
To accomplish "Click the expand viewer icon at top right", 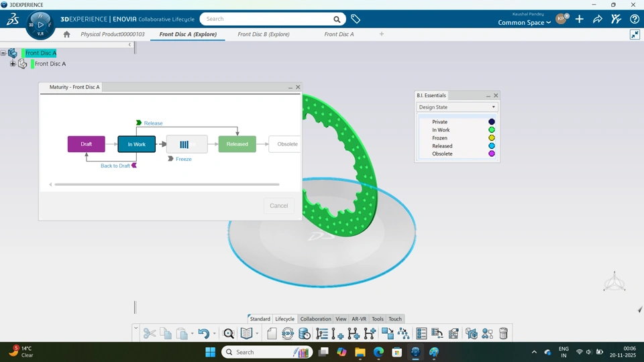I will click(x=635, y=34).
